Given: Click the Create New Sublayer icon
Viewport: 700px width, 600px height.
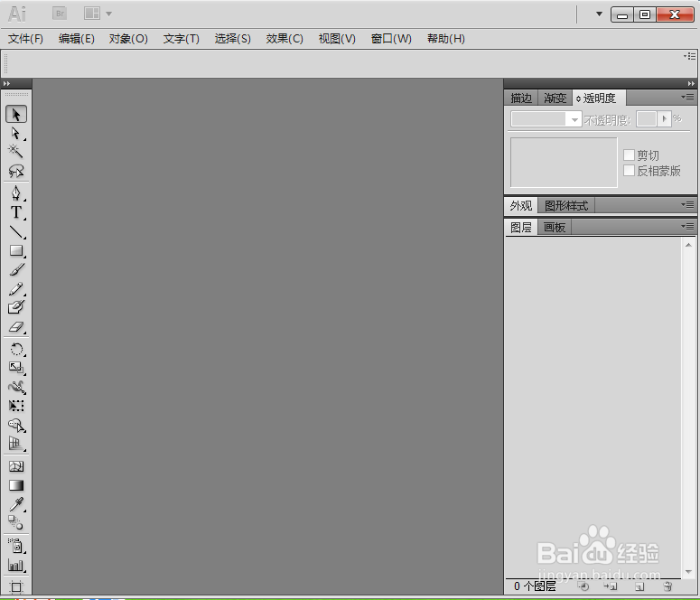Looking at the screenshot, I should pyautogui.click(x=611, y=586).
